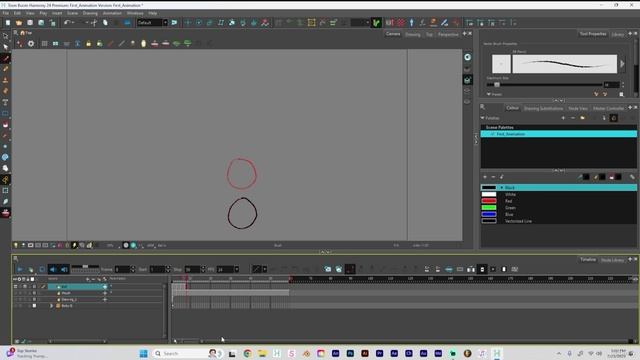Select the Brush tool in left toolbar
Viewport: 640px width, 360px height.
[5, 58]
